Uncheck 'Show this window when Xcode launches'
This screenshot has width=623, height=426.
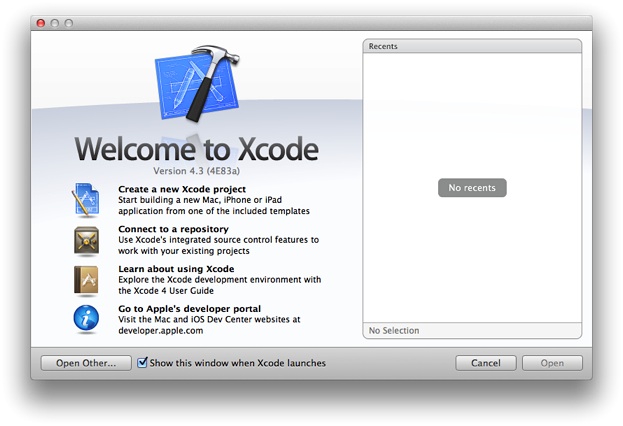143,363
